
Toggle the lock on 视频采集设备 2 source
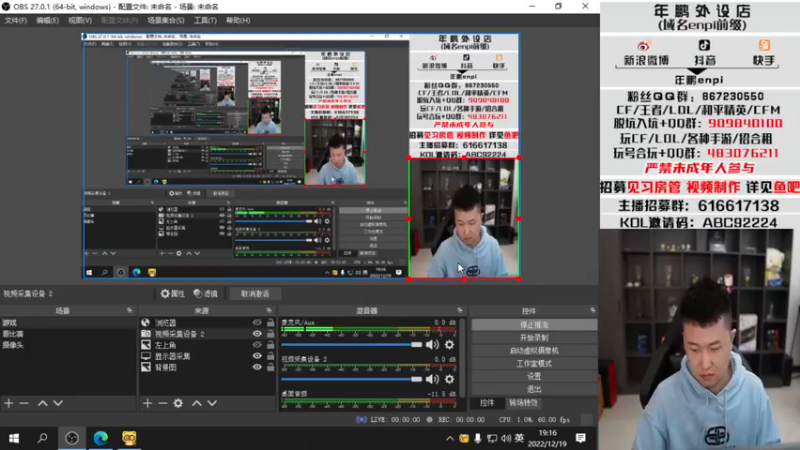(x=270, y=334)
